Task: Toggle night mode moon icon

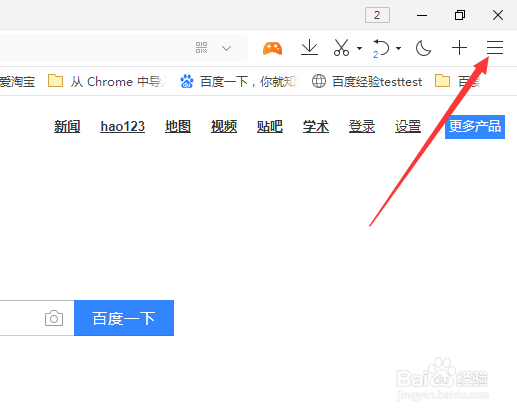Action: click(423, 48)
